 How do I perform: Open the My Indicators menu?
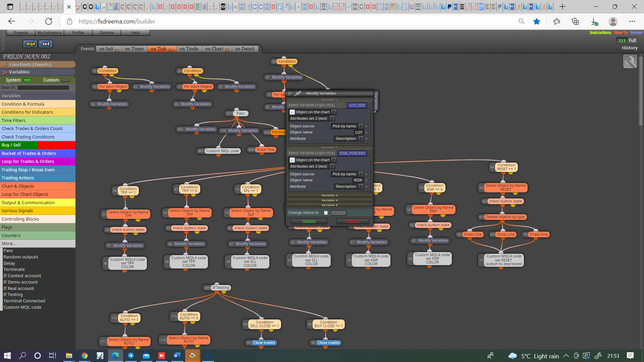click(x=49, y=33)
